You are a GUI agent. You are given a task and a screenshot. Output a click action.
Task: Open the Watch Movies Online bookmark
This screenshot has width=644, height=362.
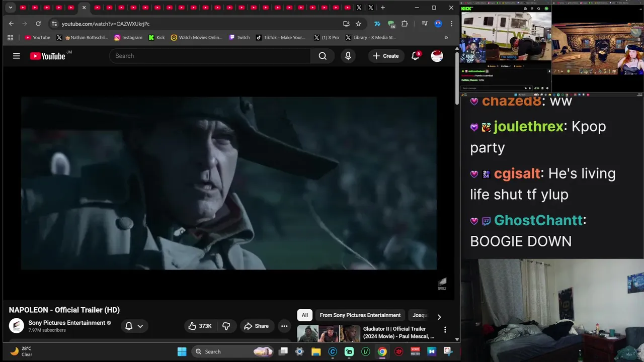[x=197, y=37]
